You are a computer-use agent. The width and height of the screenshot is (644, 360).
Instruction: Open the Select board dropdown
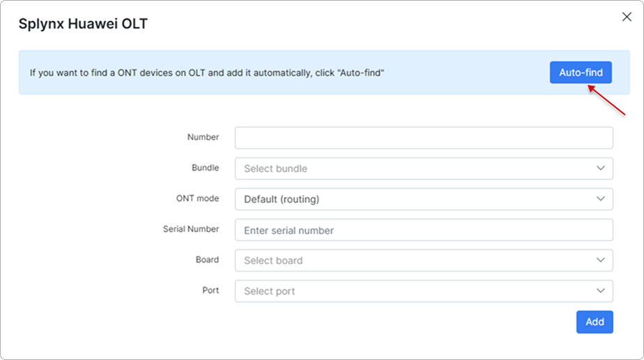point(424,260)
